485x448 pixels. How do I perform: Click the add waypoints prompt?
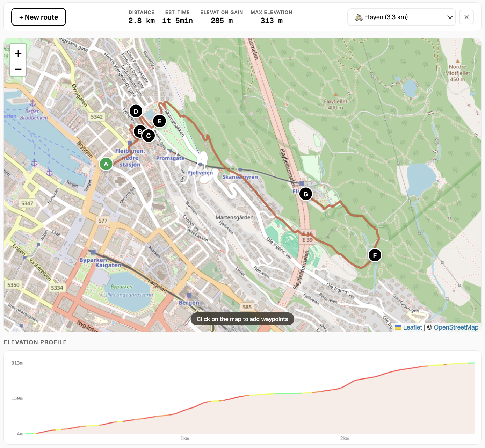[242, 319]
